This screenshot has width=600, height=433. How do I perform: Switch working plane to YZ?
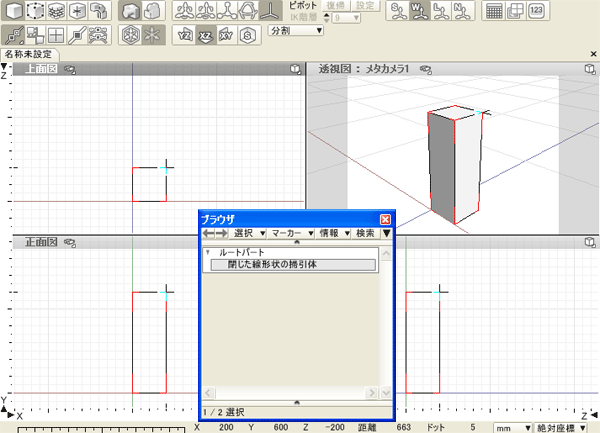184,36
